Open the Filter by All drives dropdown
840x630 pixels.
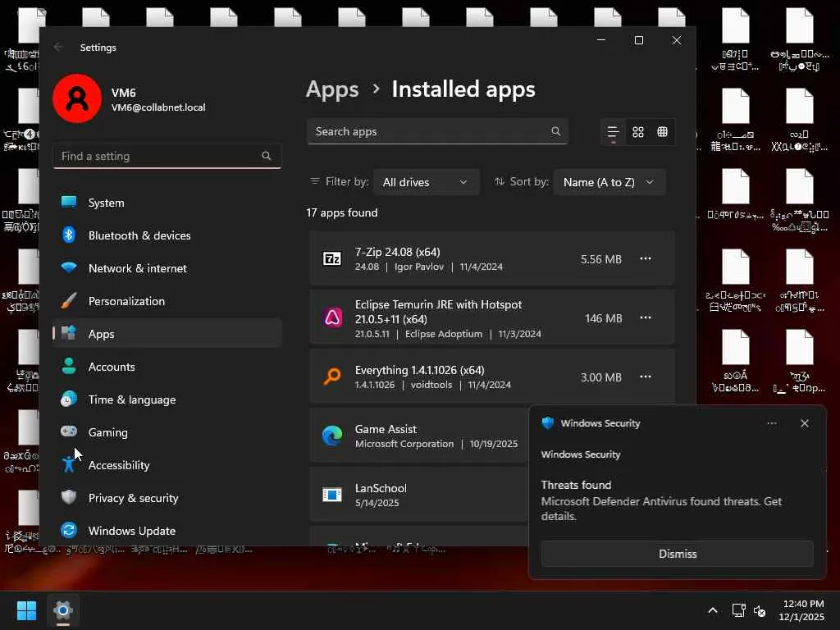pos(426,182)
